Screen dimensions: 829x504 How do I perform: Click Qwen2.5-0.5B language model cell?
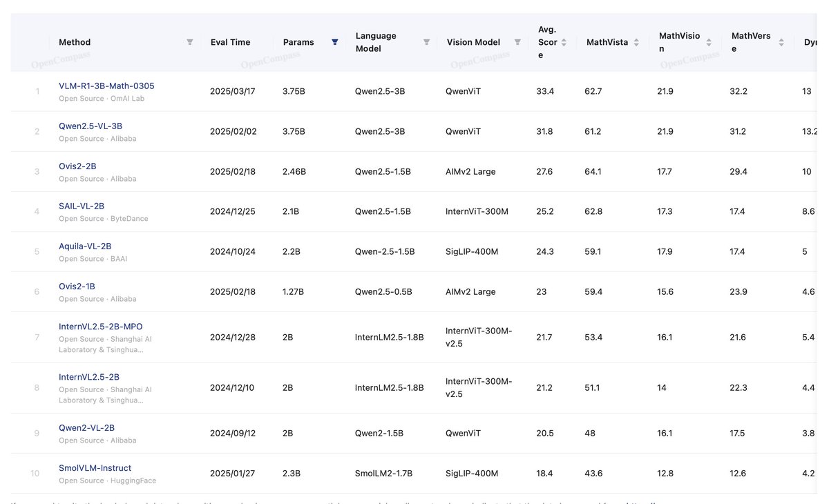(x=383, y=292)
